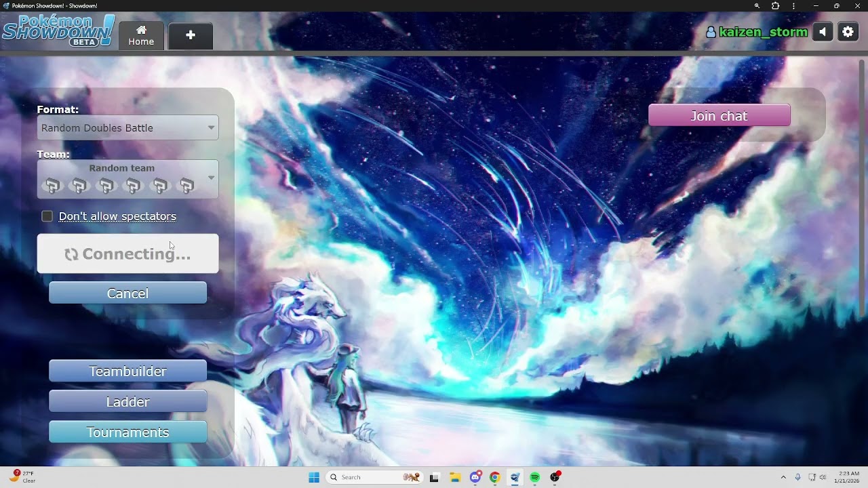The image size is (868, 488).
Task: Click the taskbar Search box
Action: pyautogui.click(x=375, y=477)
